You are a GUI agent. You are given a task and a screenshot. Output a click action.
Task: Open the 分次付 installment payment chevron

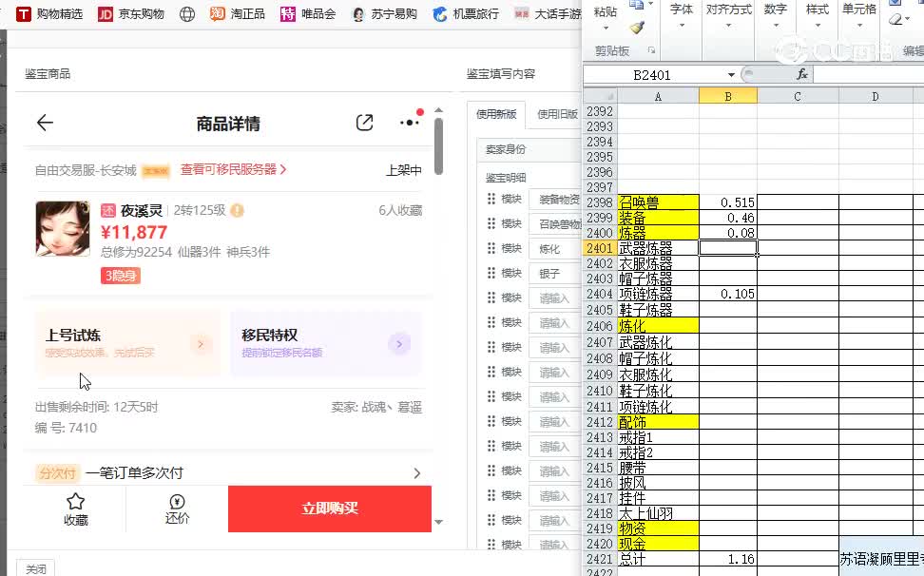(416, 472)
